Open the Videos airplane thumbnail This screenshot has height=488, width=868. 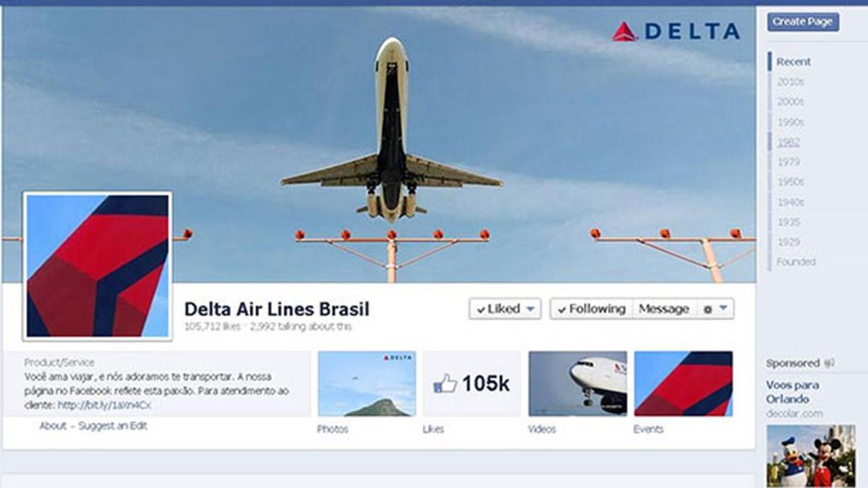pos(577,384)
